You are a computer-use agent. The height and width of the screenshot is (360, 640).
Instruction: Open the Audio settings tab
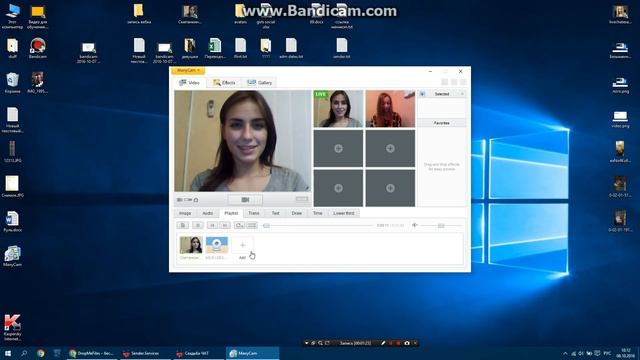pyautogui.click(x=208, y=213)
